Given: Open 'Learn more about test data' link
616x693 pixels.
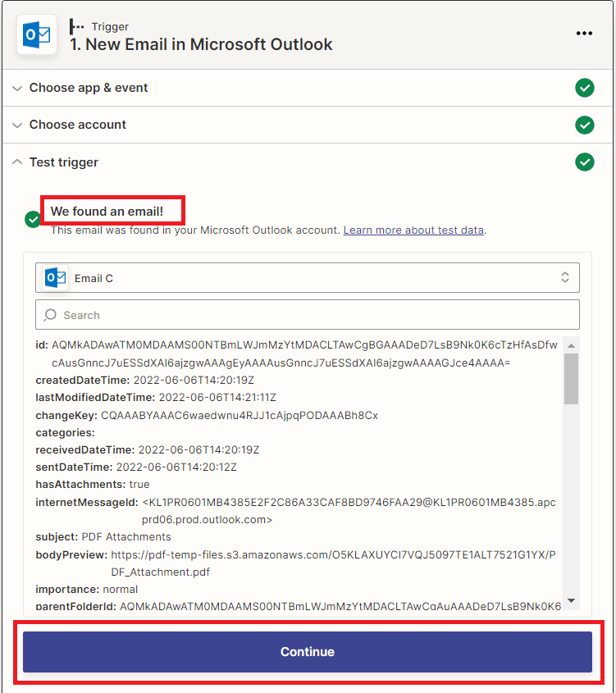Looking at the screenshot, I should pyautogui.click(x=413, y=230).
